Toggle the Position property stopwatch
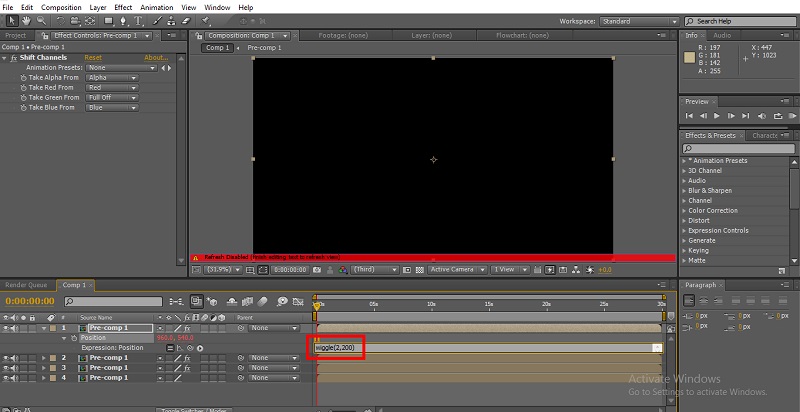800x412 pixels. tap(74, 338)
